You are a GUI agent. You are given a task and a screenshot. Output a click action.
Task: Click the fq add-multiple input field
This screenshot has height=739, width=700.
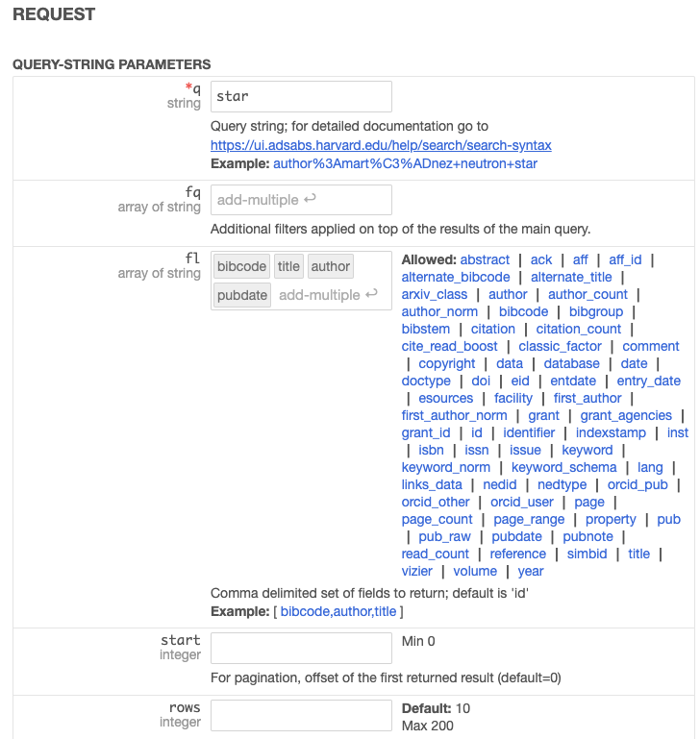coord(301,200)
